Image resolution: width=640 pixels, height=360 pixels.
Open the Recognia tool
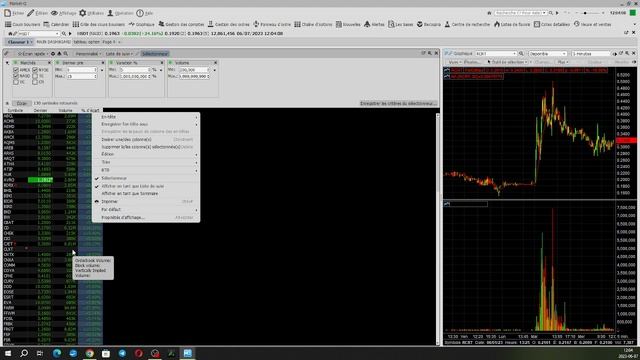(429, 24)
